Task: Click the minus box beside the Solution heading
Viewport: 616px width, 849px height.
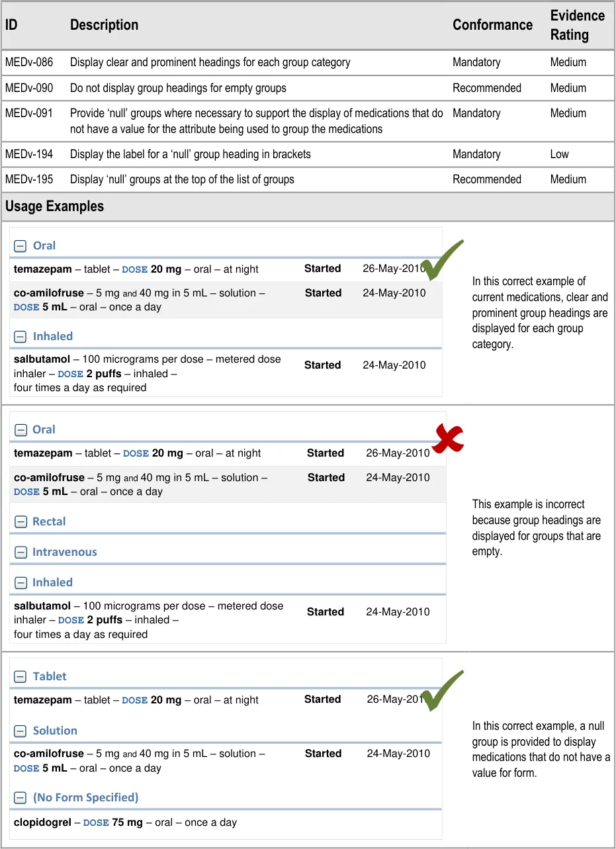Action: coord(21,731)
